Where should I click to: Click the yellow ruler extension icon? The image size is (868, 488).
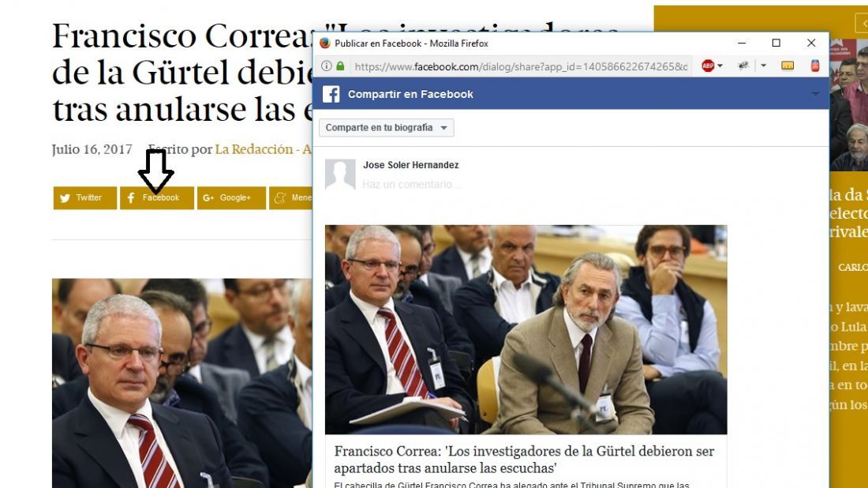coord(788,66)
